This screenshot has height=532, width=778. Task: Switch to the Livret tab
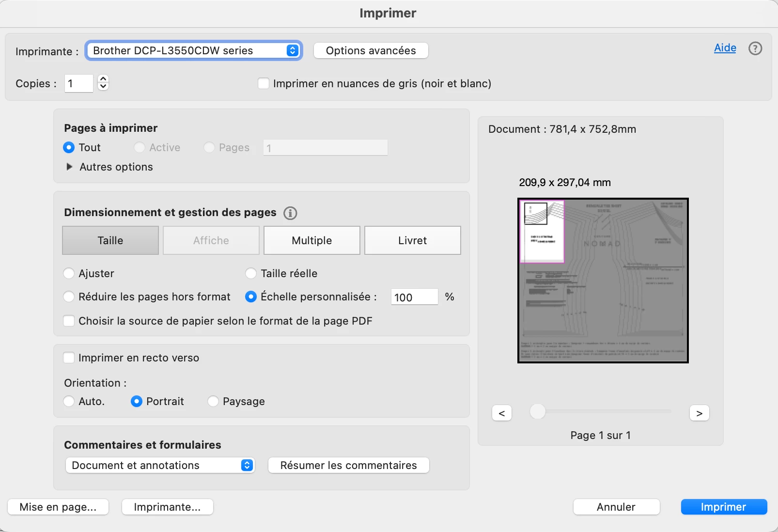413,240
